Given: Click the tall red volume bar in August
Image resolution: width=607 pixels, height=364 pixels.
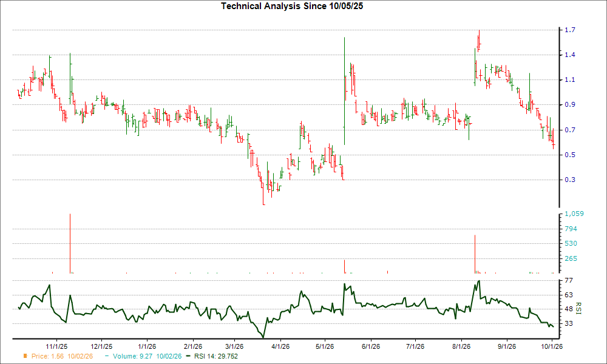Looking at the screenshot, I should click(475, 254).
